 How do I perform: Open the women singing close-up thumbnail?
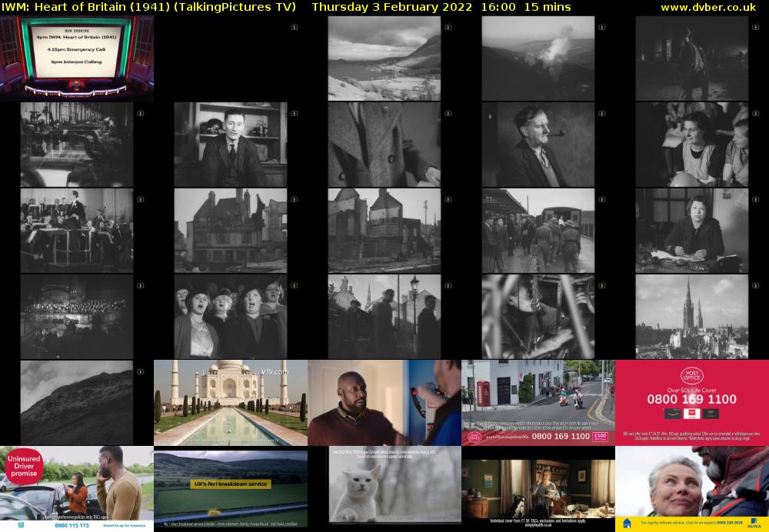click(x=231, y=316)
